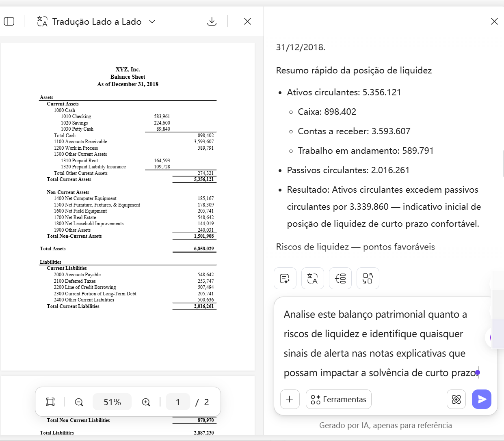Click the 'Total Current Assets' row label
The height and width of the screenshot is (441, 504).
pos(69,179)
